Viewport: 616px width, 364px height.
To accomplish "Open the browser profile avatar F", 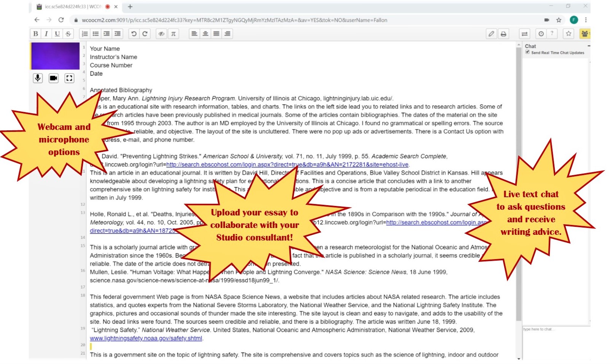I will pyautogui.click(x=574, y=20).
